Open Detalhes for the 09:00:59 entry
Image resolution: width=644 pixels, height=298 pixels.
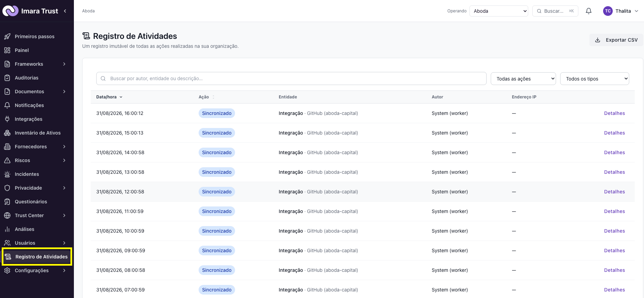(614, 251)
